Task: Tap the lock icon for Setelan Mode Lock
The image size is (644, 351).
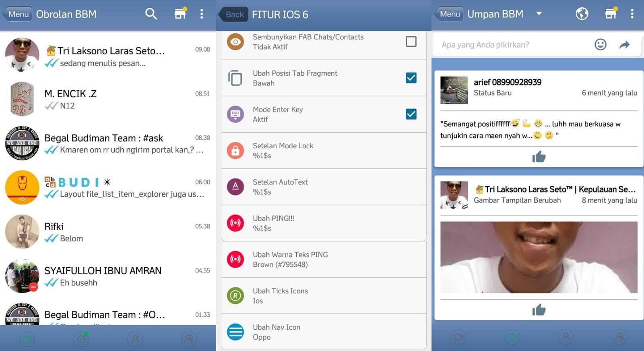Action: pyautogui.click(x=235, y=150)
